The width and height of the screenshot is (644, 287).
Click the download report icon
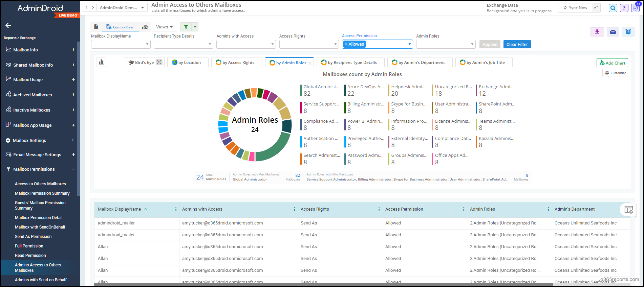coord(597,32)
